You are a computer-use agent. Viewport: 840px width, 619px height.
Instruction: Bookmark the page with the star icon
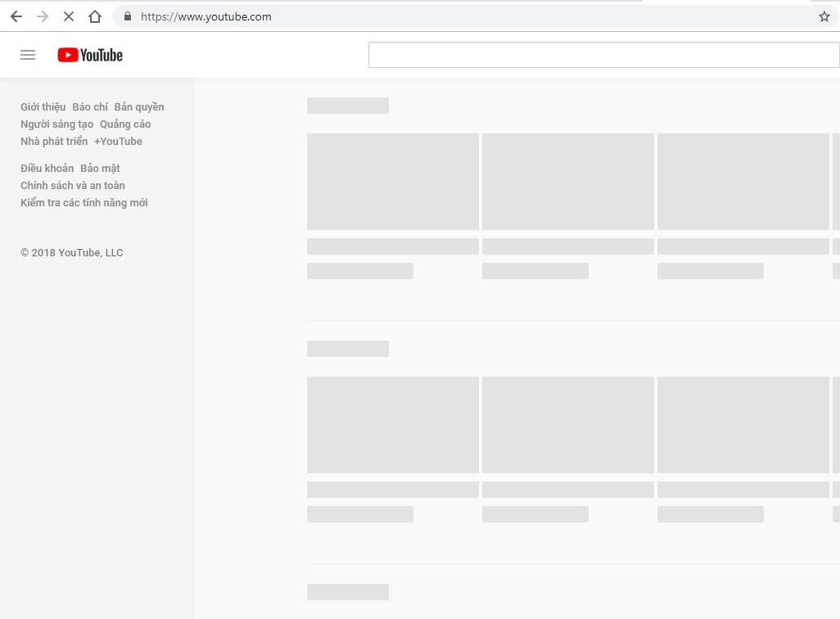coord(824,16)
